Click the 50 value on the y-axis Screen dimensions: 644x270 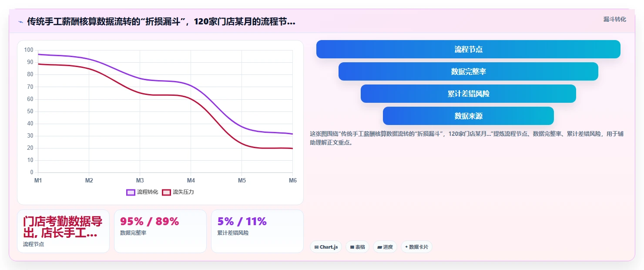[x=30, y=111]
